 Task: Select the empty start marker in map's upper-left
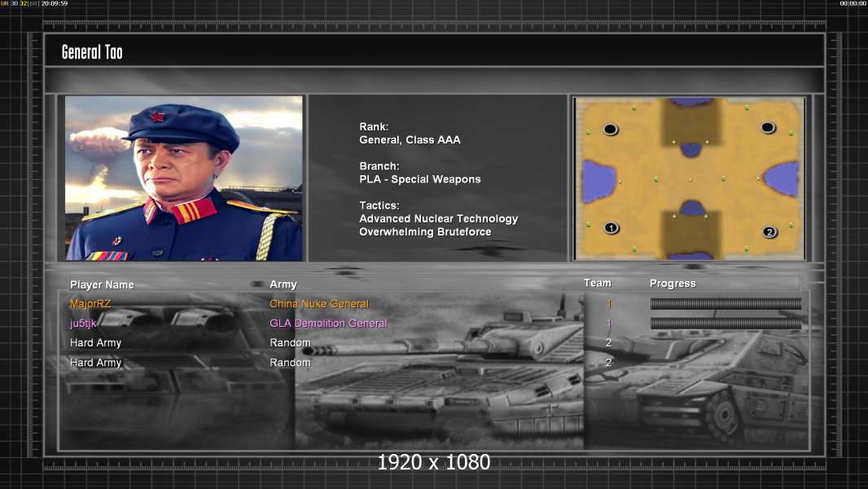click(x=610, y=129)
